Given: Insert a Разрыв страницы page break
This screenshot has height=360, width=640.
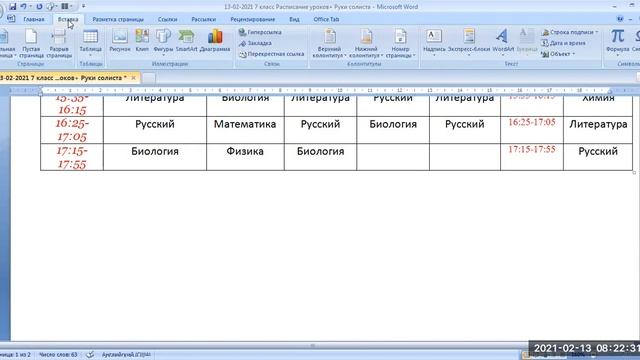Looking at the screenshot, I should 59,44.
